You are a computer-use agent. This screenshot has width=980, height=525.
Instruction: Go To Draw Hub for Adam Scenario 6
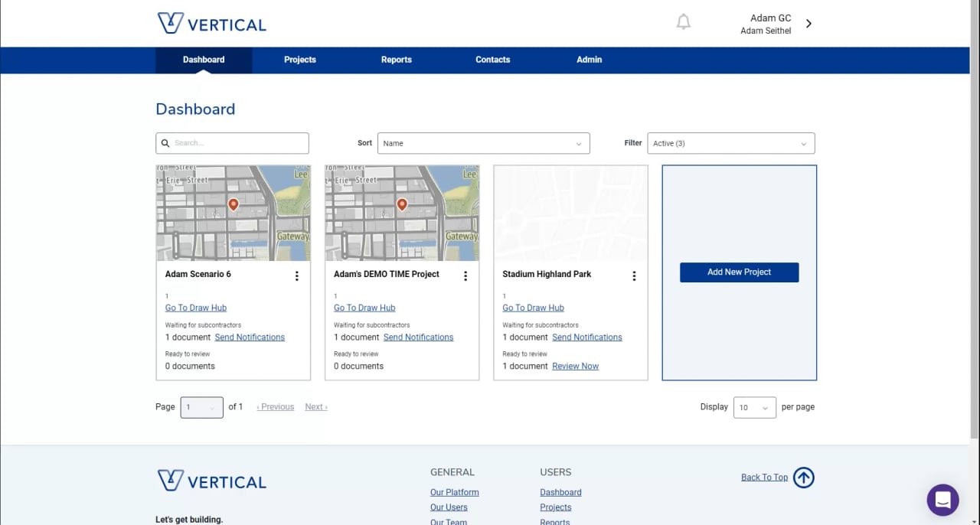[x=196, y=308]
